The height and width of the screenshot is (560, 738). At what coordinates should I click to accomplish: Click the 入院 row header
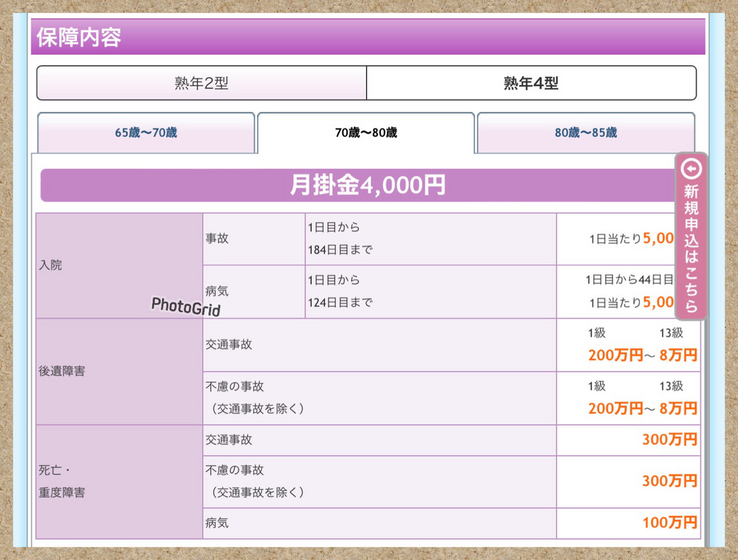[x=119, y=266]
